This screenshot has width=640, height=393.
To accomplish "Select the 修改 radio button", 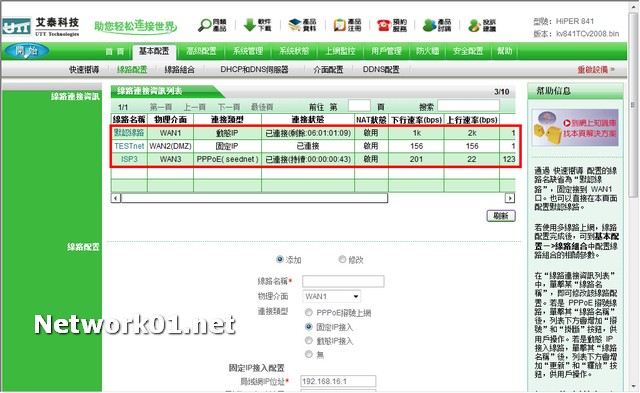I will tap(342, 259).
